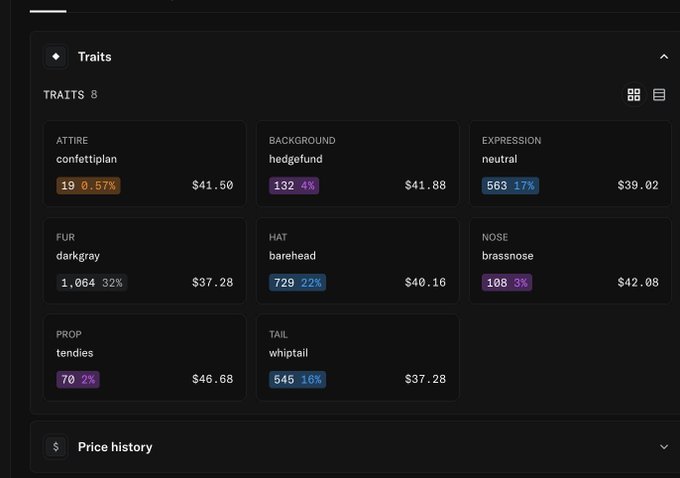Click the Traits diamond icon
The image size is (680, 478).
pos(56,56)
